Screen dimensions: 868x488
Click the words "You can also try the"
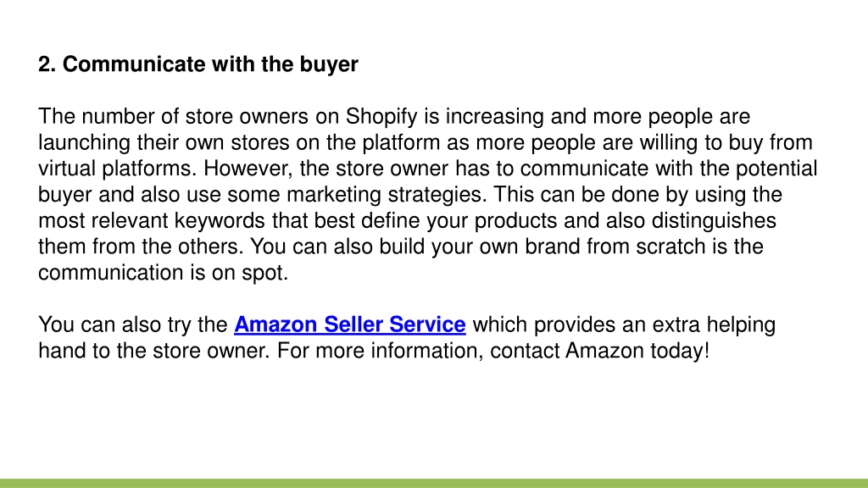pos(133,325)
